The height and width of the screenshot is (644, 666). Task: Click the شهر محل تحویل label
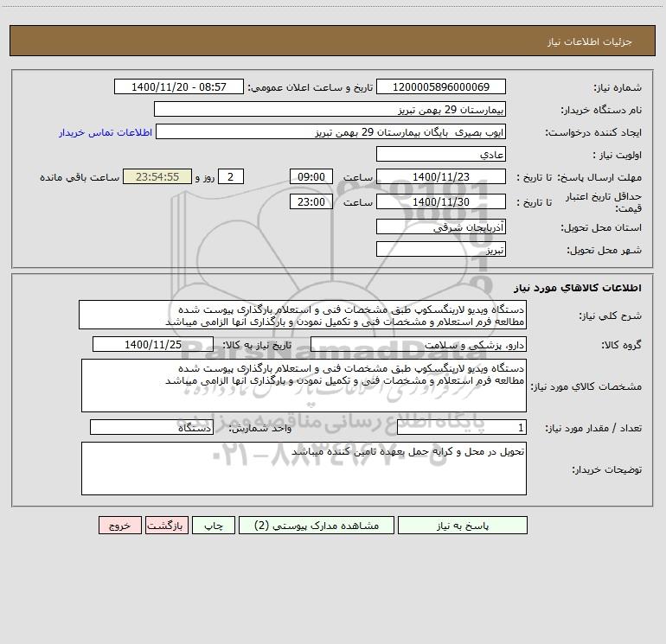click(x=605, y=250)
